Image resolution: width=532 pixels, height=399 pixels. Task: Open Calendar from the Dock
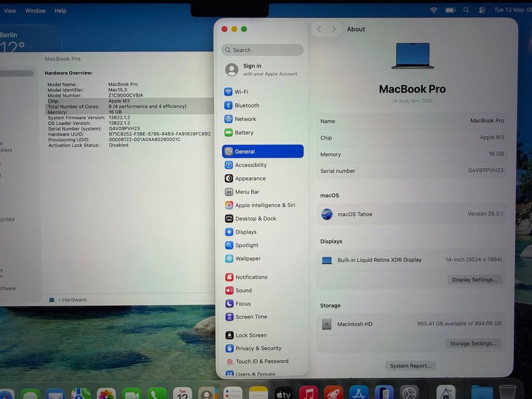tap(182, 393)
